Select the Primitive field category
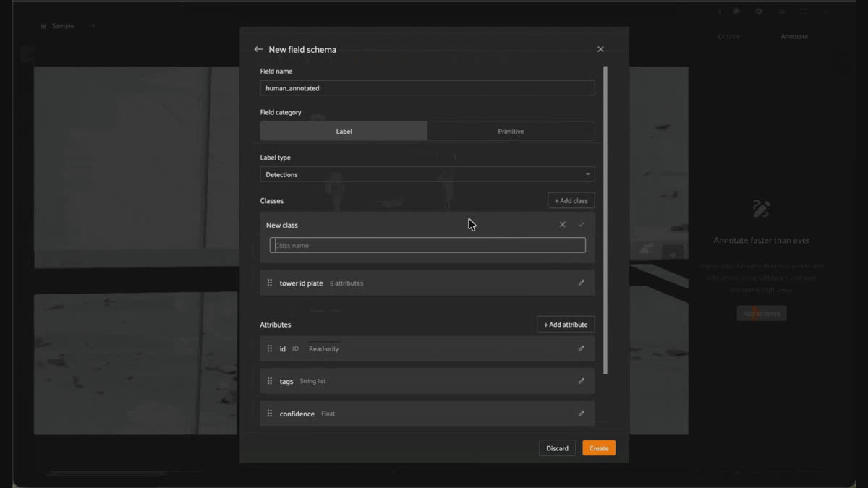This screenshot has width=868, height=488. coord(511,132)
